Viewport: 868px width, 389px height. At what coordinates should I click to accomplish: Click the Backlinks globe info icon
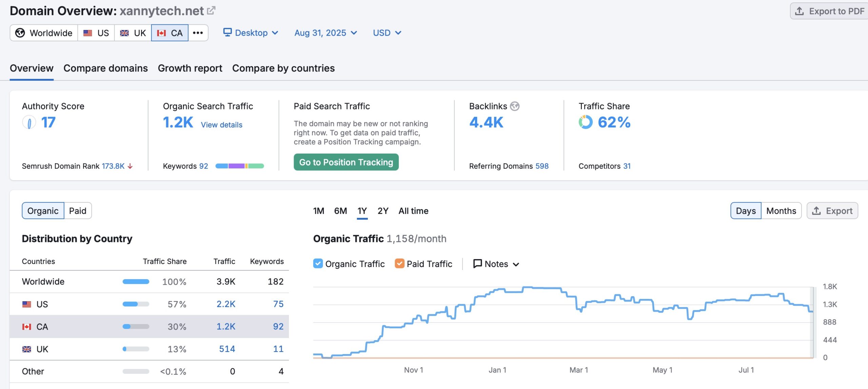[515, 106]
